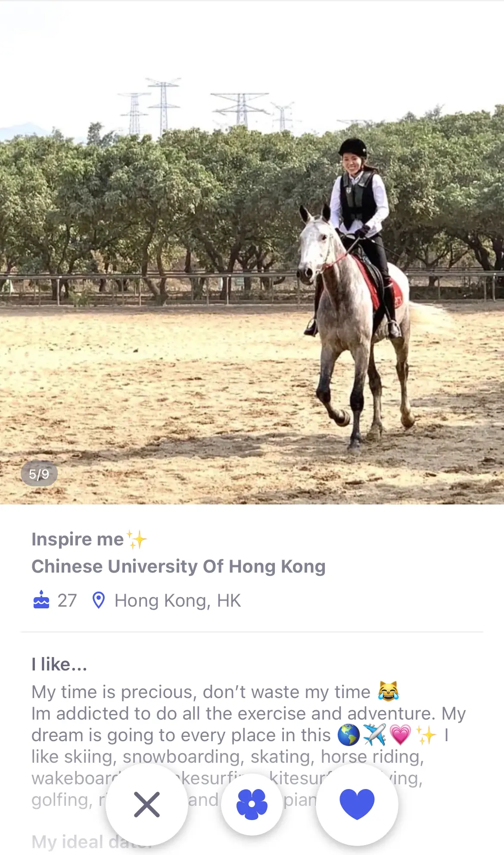Click the Hong Kong, HK location label
Image resolution: width=504 pixels, height=855 pixels.
coord(177,601)
